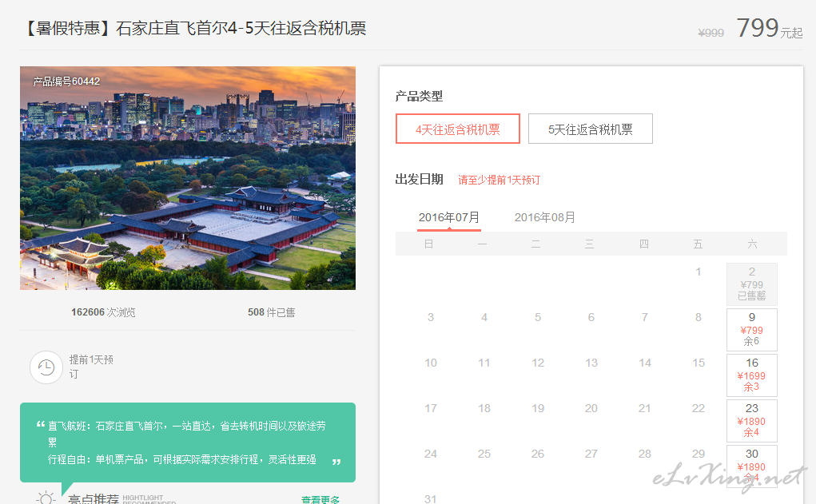Select the 4天往返含税机票 product type
Image resolution: width=816 pixels, height=504 pixels.
coord(457,129)
